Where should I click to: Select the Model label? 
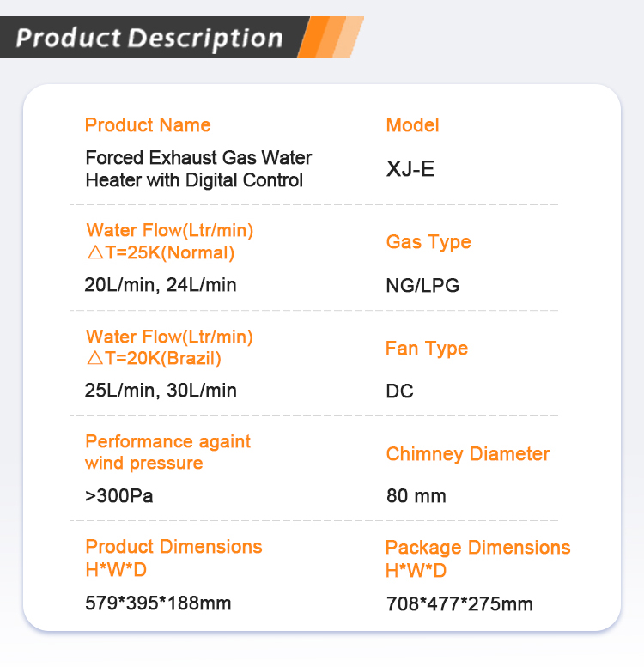click(x=412, y=125)
